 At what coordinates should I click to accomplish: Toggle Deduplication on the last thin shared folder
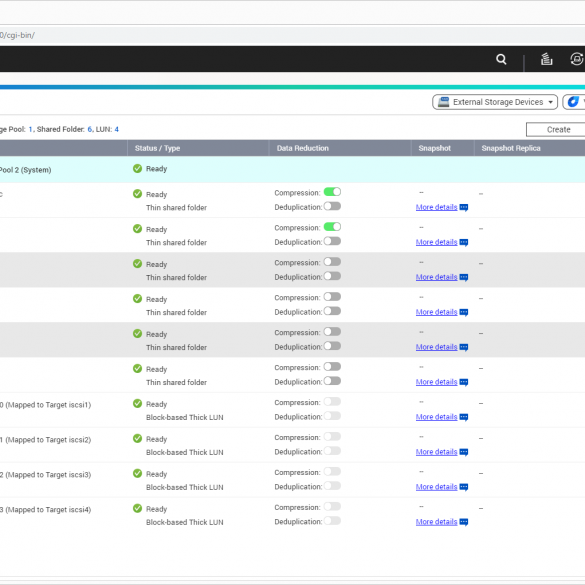[x=332, y=381]
